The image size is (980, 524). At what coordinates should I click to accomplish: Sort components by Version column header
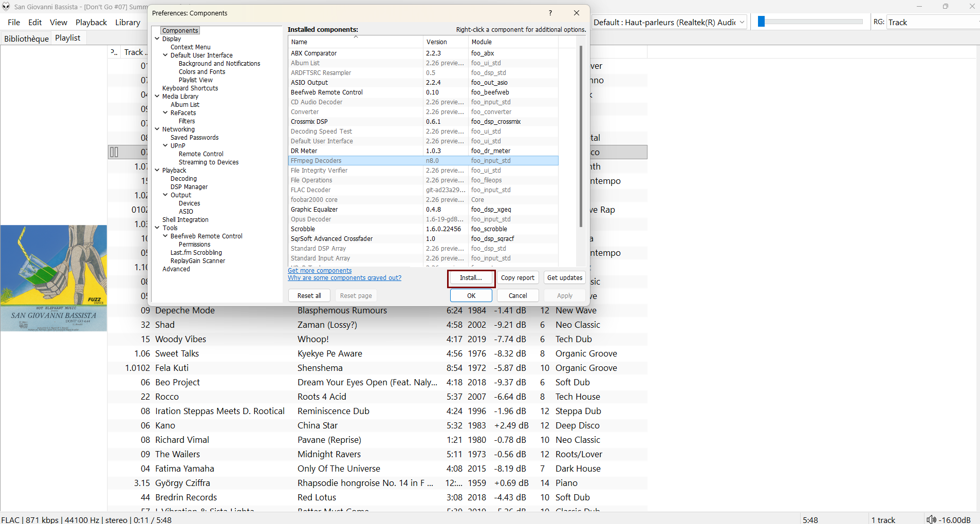point(446,42)
